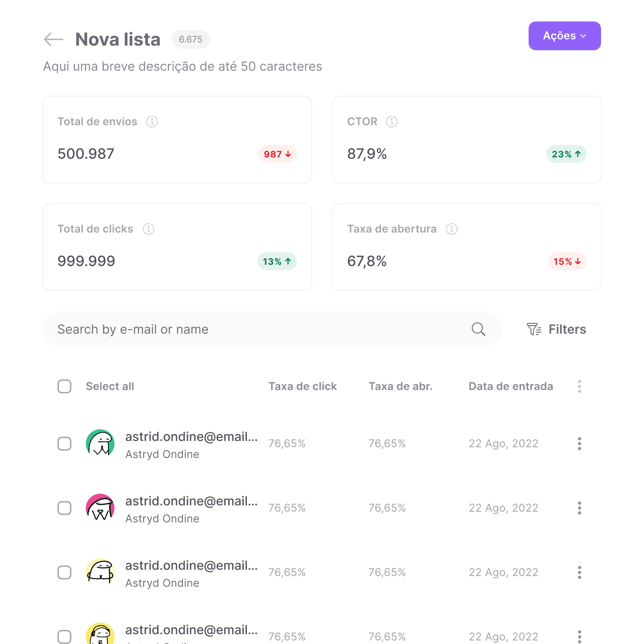Click the 6.675 count badge
Image resolution: width=644 pixels, height=644 pixels.
(x=191, y=39)
